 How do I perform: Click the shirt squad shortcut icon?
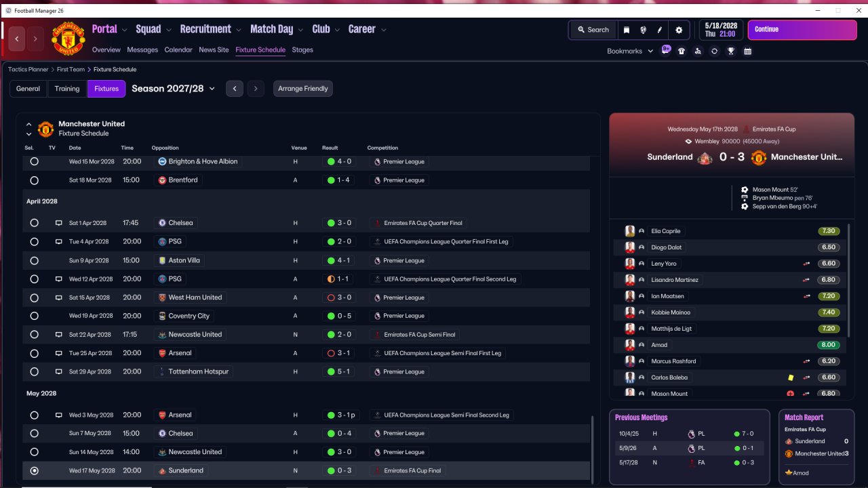pos(682,51)
